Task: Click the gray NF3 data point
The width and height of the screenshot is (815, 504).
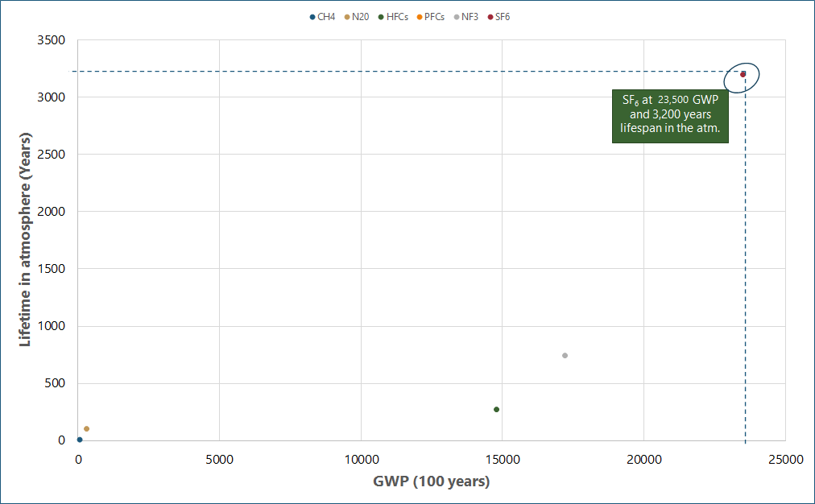Action: click(565, 355)
